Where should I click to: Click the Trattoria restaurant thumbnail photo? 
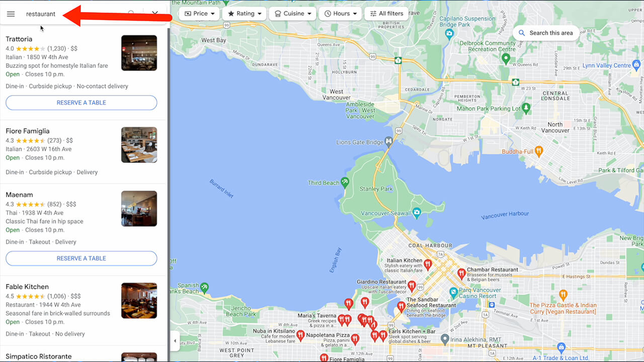pos(139,52)
